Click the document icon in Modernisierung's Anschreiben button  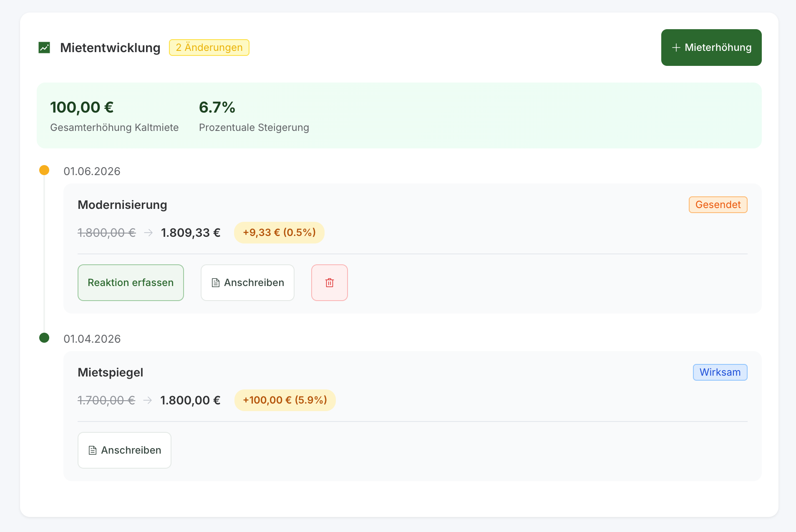click(216, 283)
